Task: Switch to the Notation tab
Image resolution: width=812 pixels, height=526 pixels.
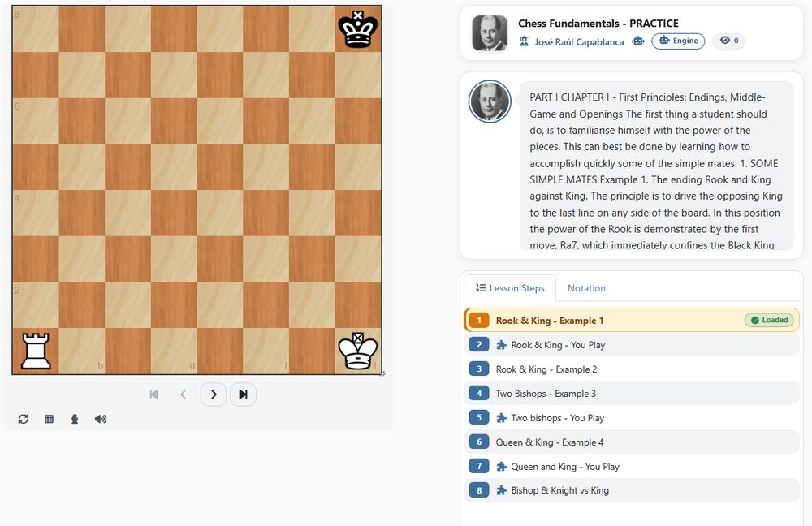Action: coord(586,288)
